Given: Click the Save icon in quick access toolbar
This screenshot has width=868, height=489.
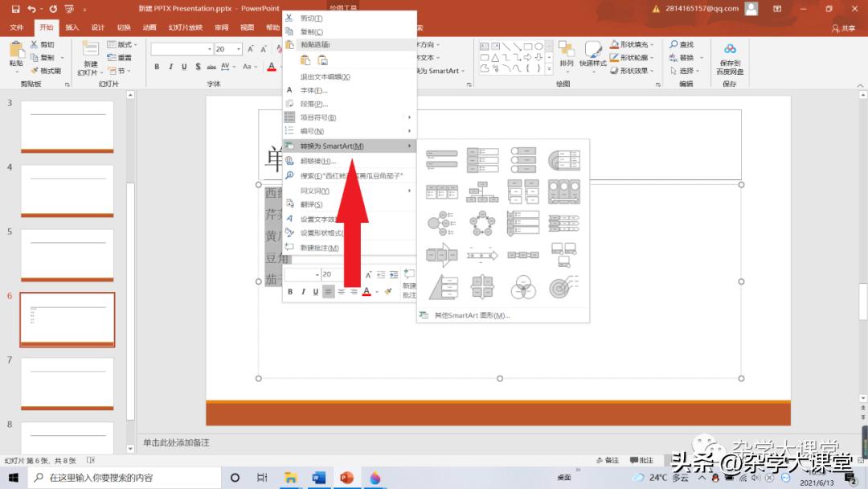Looking at the screenshot, I should point(15,9).
